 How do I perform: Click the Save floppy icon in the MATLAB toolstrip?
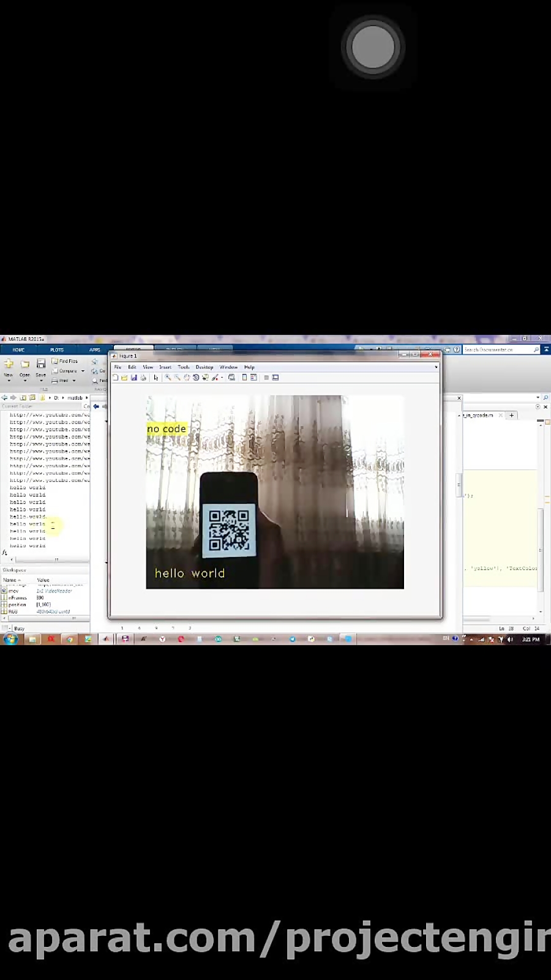point(41,364)
